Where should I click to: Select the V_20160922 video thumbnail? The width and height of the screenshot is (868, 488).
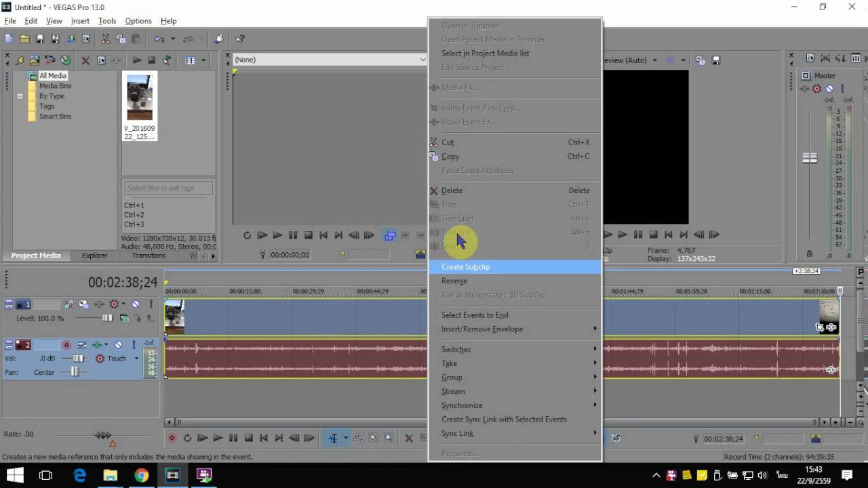pos(140,106)
